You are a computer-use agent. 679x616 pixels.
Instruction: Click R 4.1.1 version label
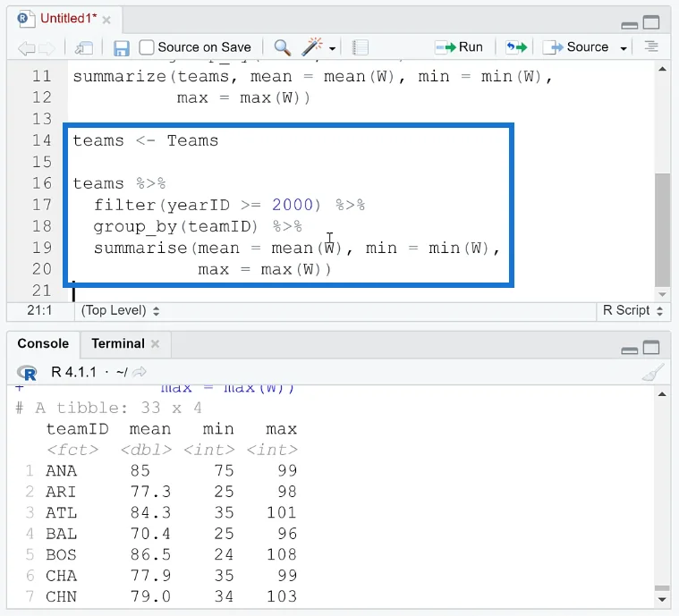coord(73,372)
